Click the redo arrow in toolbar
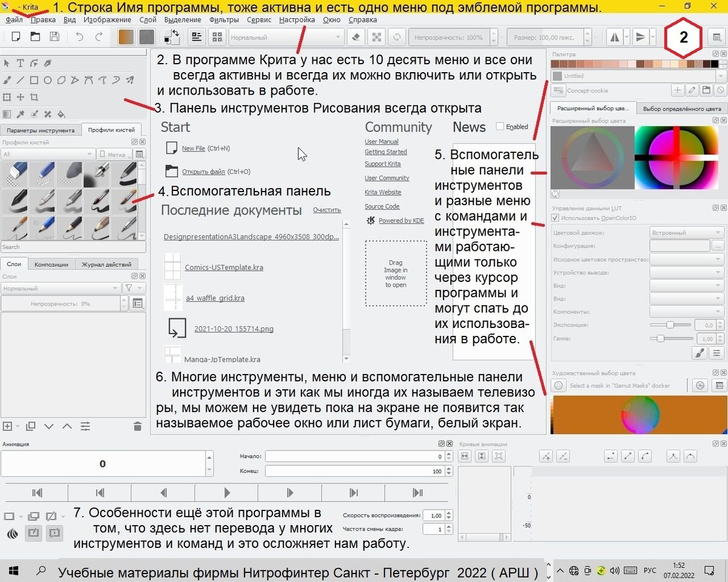Screen dimensions: 728x582 (x=99, y=37)
